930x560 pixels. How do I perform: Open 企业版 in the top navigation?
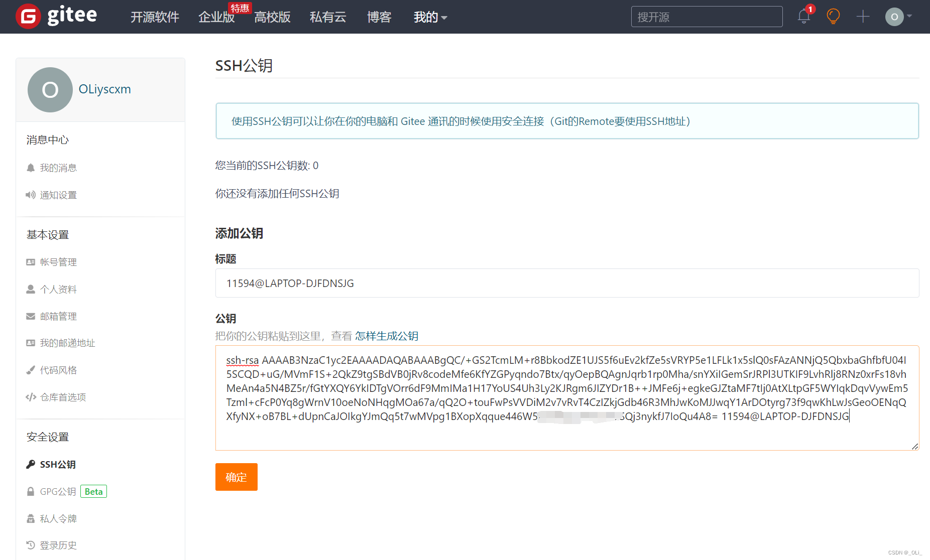(216, 17)
